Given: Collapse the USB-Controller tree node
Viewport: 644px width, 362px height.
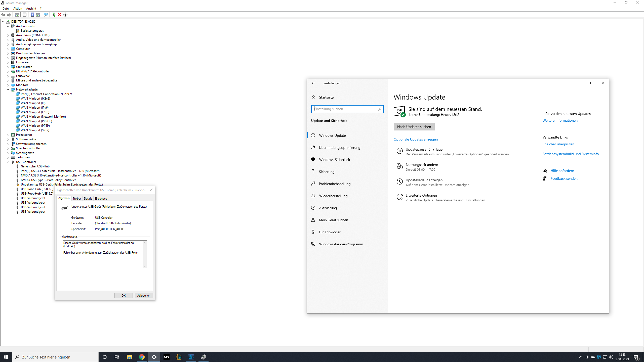Looking at the screenshot, I should click(x=8, y=162).
